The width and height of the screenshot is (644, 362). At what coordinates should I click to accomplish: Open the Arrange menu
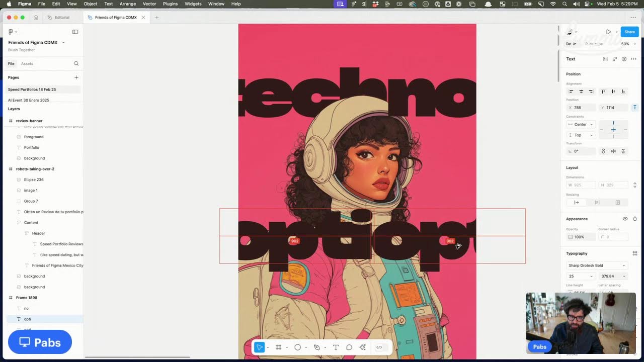[x=128, y=4]
